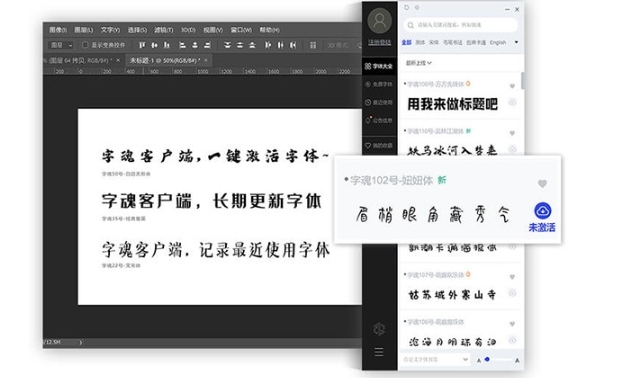
Task: Toggle the heart on 用我来做标题吧 font
Action: click(x=512, y=86)
